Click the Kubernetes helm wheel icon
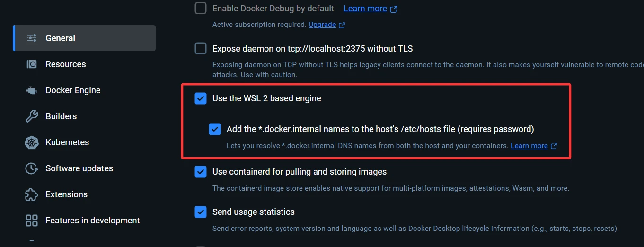 tap(32, 142)
